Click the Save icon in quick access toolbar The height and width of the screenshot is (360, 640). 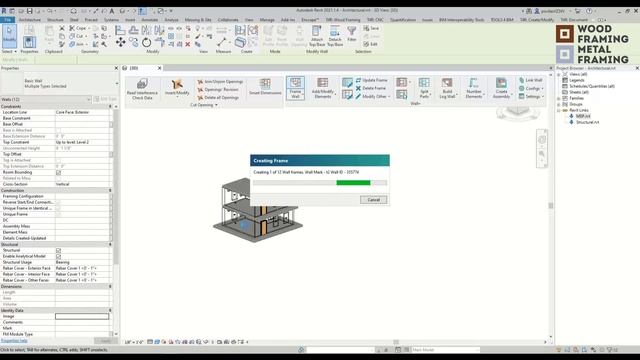[29, 11]
